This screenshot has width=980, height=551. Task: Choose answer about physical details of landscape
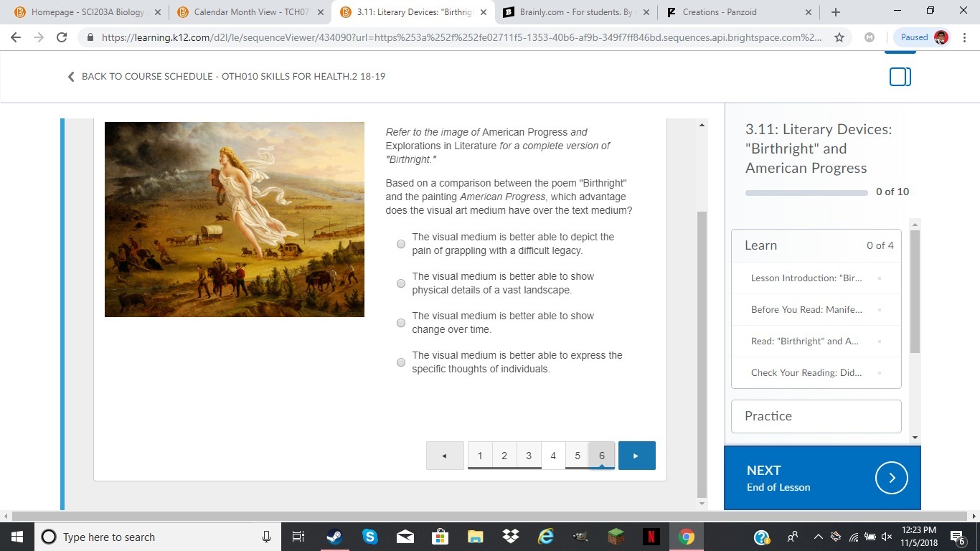point(401,283)
